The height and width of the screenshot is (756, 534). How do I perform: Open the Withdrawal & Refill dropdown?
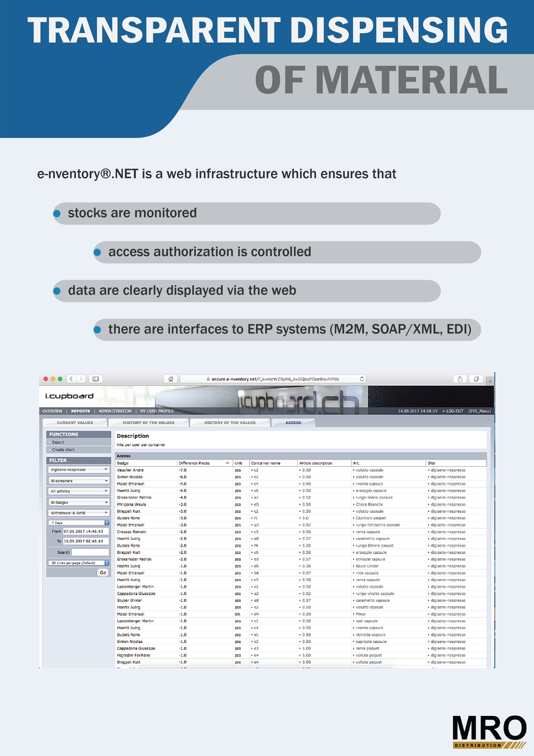click(79, 513)
